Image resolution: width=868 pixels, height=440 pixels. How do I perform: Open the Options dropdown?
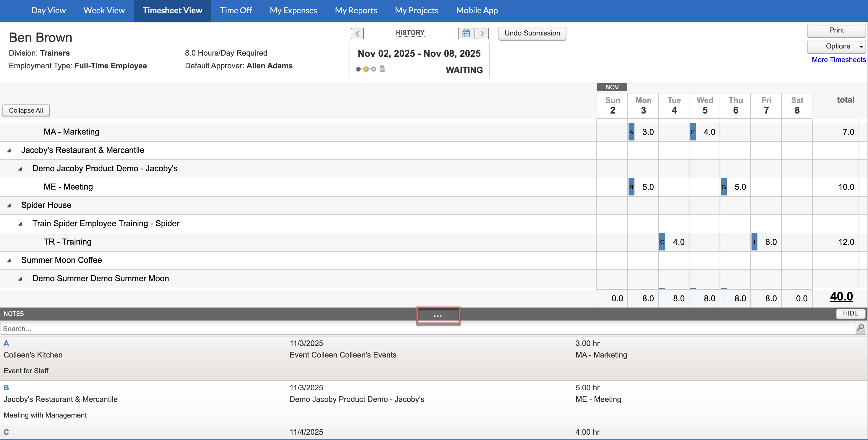(837, 46)
